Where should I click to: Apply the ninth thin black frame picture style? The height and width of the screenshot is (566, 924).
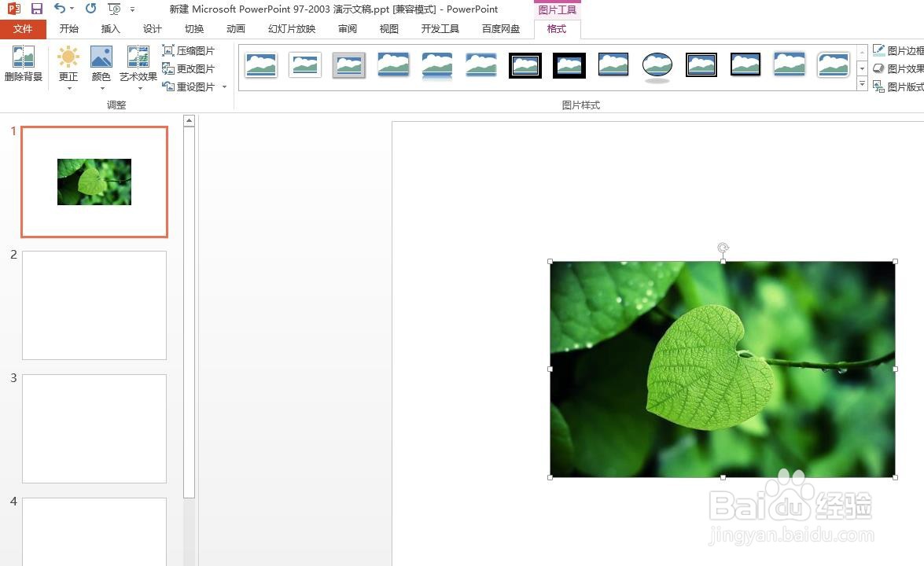(x=613, y=64)
